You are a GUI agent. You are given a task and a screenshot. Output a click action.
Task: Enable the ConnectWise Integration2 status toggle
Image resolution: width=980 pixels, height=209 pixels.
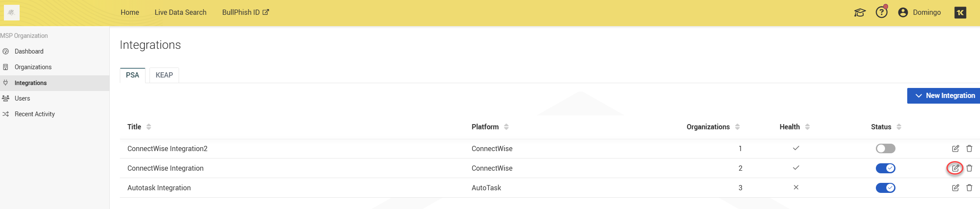[x=885, y=148]
